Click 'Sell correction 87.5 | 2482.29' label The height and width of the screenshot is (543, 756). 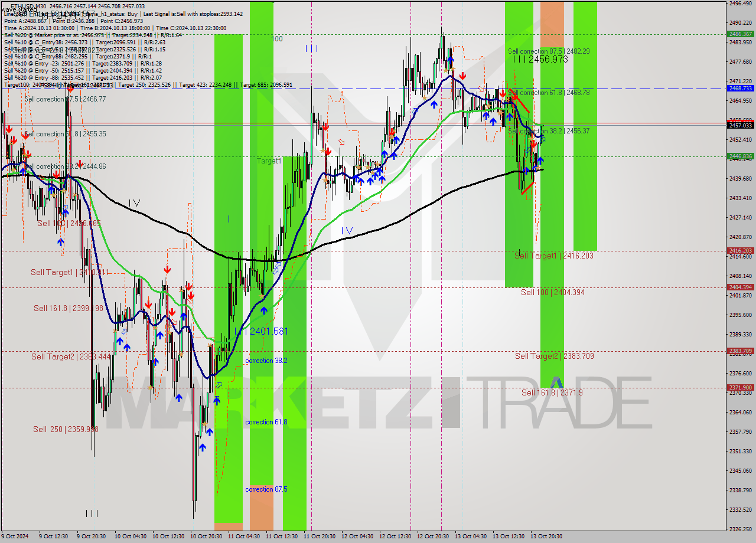click(549, 51)
